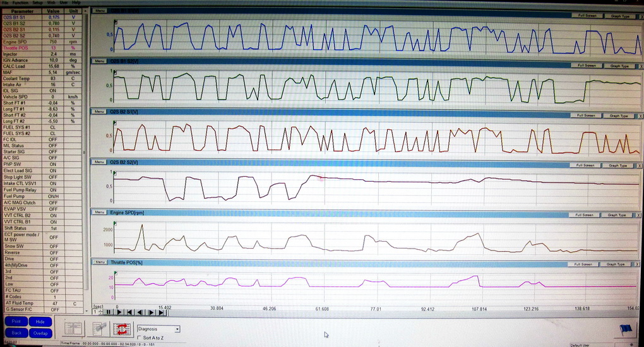
Task: Click the snapshot notes icon with pen
Action: (98, 329)
